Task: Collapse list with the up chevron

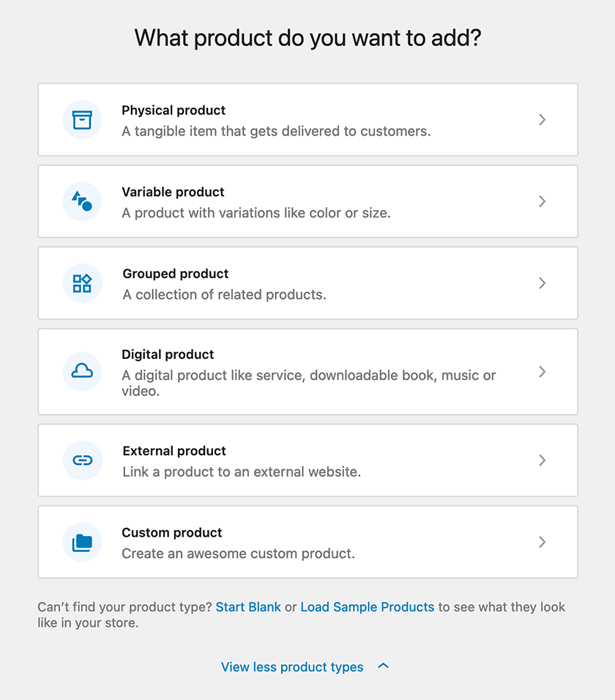Action: pyautogui.click(x=383, y=666)
